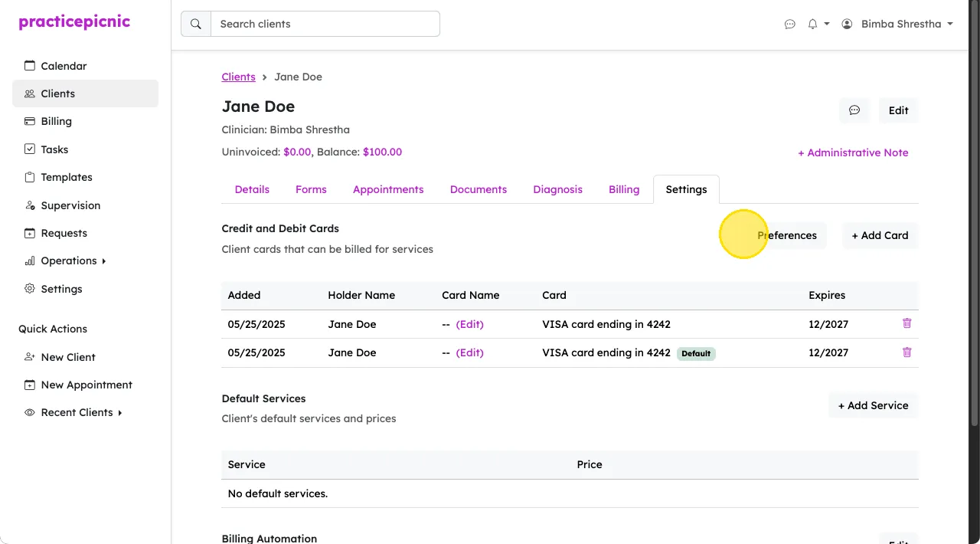This screenshot has width=980, height=544.
Task: Click the Holder Name column header
Action: click(x=361, y=295)
